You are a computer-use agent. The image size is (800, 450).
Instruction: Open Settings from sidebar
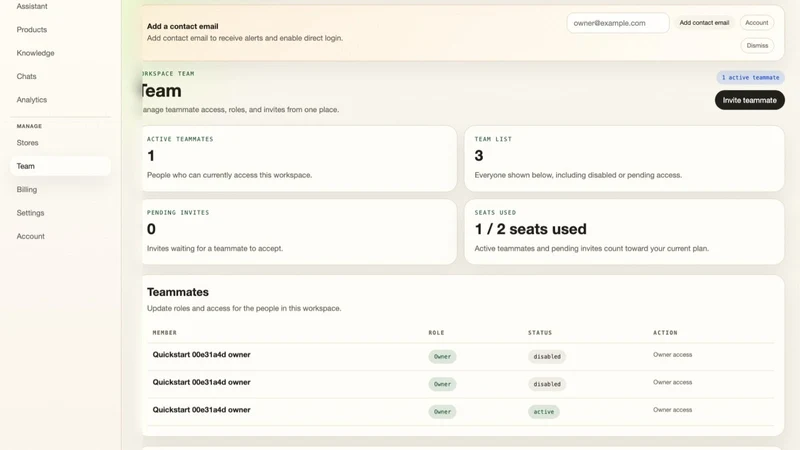coord(30,213)
